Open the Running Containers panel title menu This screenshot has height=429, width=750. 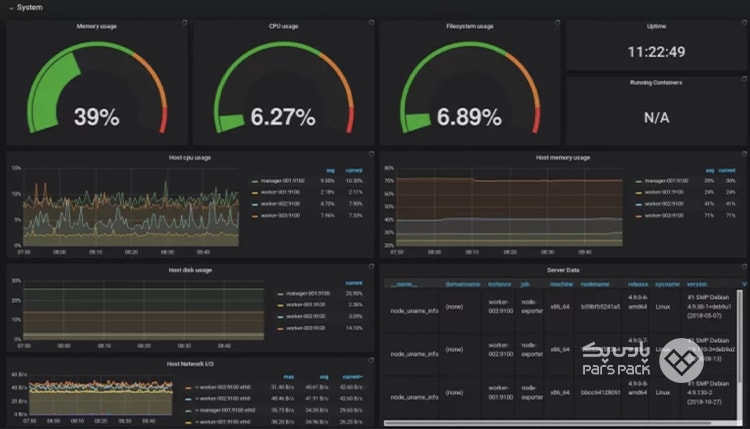pyautogui.click(x=656, y=83)
